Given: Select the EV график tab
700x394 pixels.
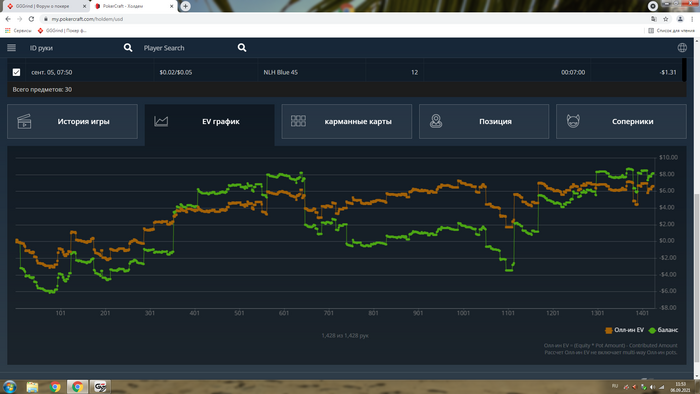Looking at the screenshot, I should pos(209,124).
